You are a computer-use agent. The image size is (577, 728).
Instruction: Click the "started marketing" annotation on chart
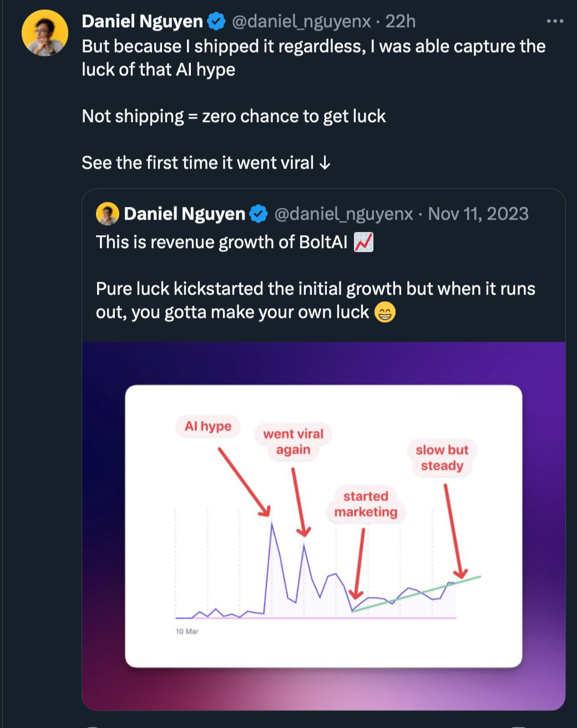pos(366,504)
